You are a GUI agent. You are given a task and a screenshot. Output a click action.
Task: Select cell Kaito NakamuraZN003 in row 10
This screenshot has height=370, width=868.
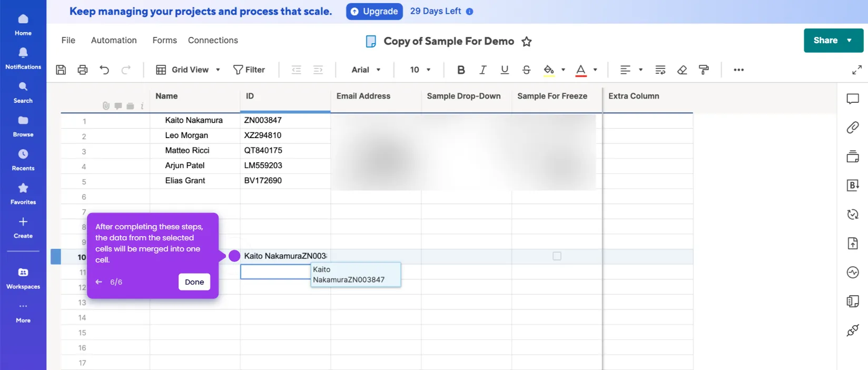click(x=285, y=256)
